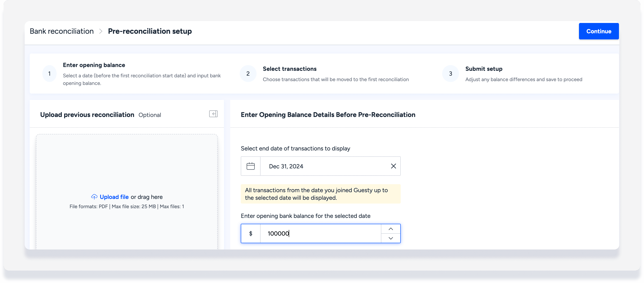Open calendar picker via calendar icon
The image size is (644, 283).
tap(250, 166)
